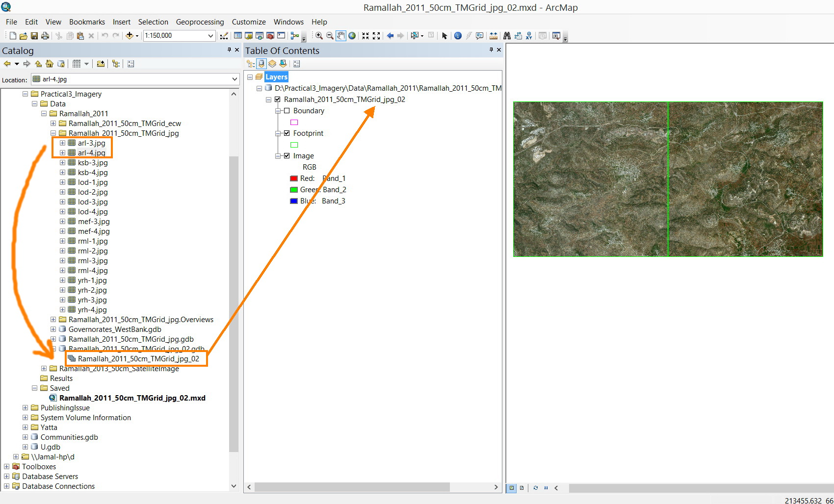Select the Zoom In tool

point(319,36)
